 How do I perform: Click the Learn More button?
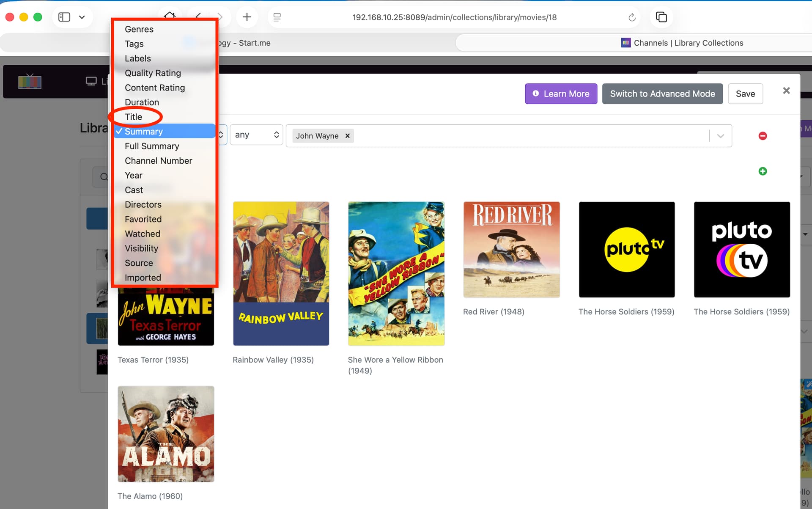coord(561,94)
